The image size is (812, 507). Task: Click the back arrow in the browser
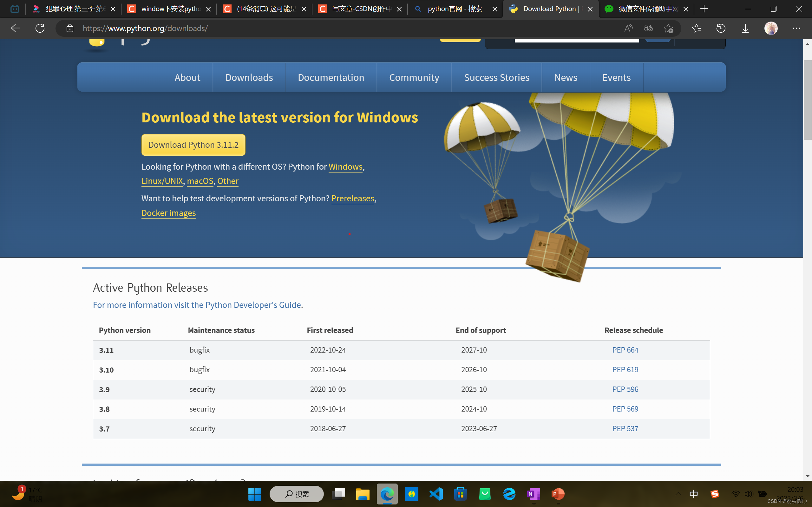16,28
